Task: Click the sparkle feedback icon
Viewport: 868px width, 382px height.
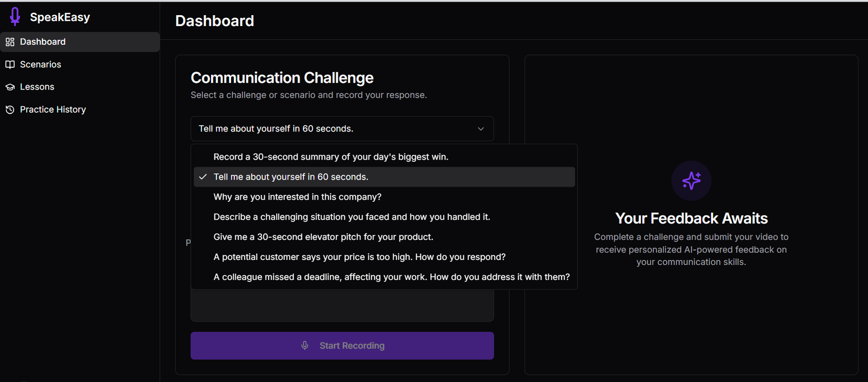Action: 691,181
